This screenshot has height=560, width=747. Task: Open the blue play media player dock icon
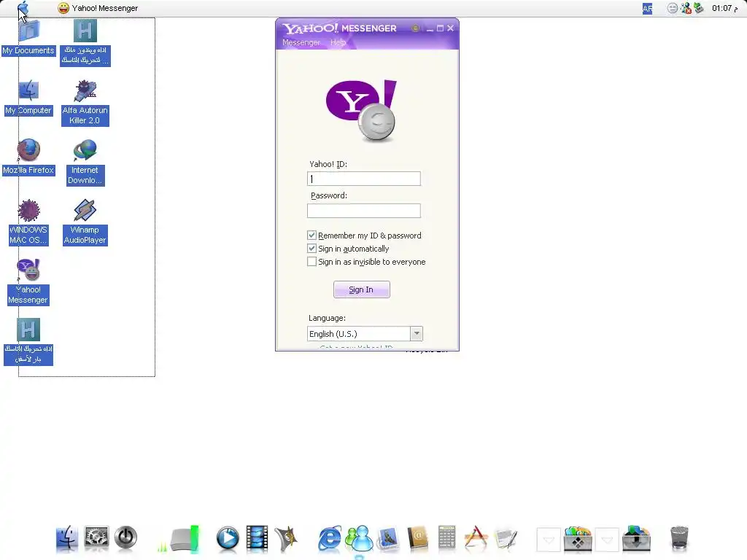pyautogui.click(x=228, y=539)
